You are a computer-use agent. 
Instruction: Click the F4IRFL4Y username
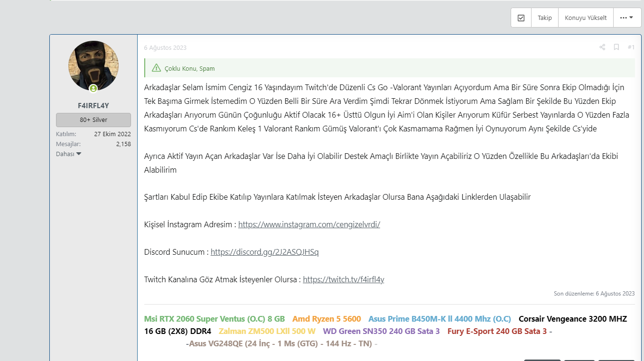point(93,105)
